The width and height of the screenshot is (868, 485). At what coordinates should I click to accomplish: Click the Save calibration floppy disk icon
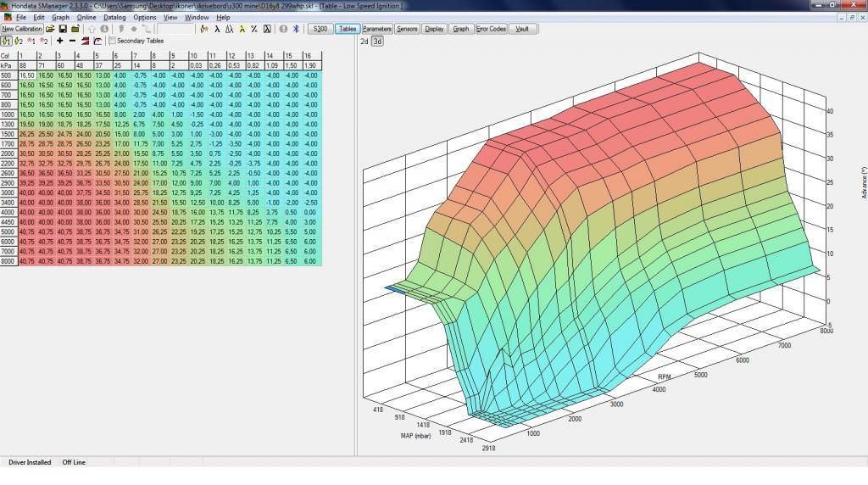pyautogui.click(x=63, y=29)
